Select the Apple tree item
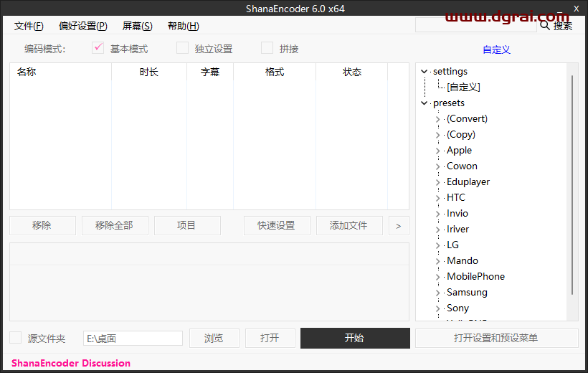 459,151
